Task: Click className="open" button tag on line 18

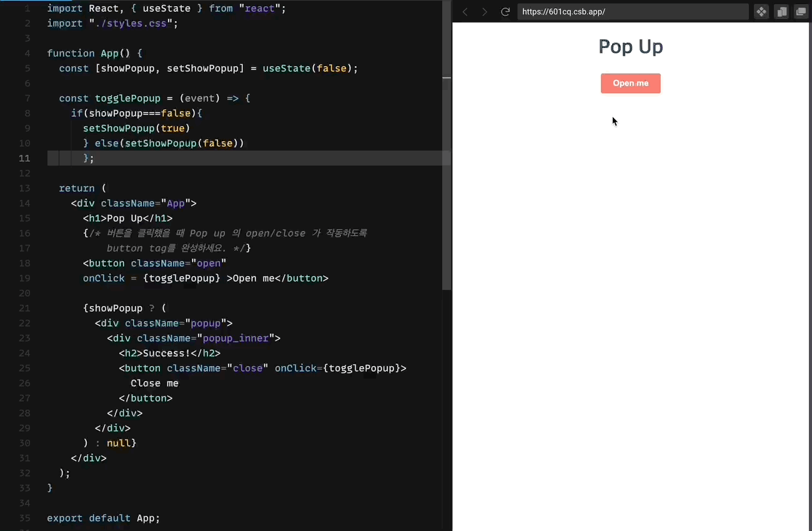Action: click(154, 263)
